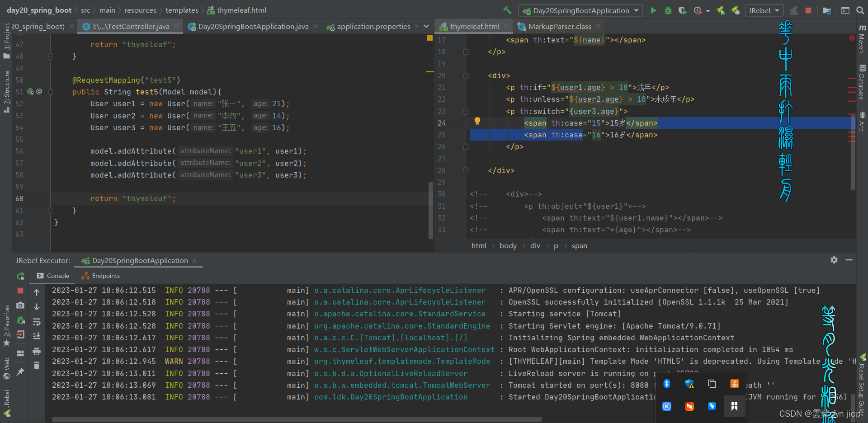The image size is (868, 423).
Task: Toggle the Database tool window button
Action: coord(862,82)
